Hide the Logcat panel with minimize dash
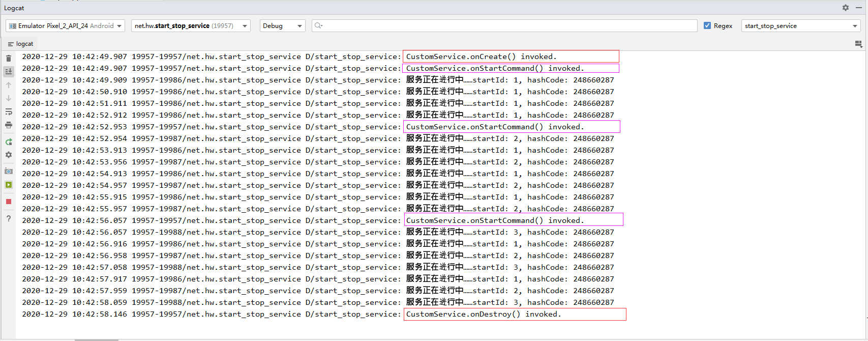The width and height of the screenshot is (868, 341). 859,8
